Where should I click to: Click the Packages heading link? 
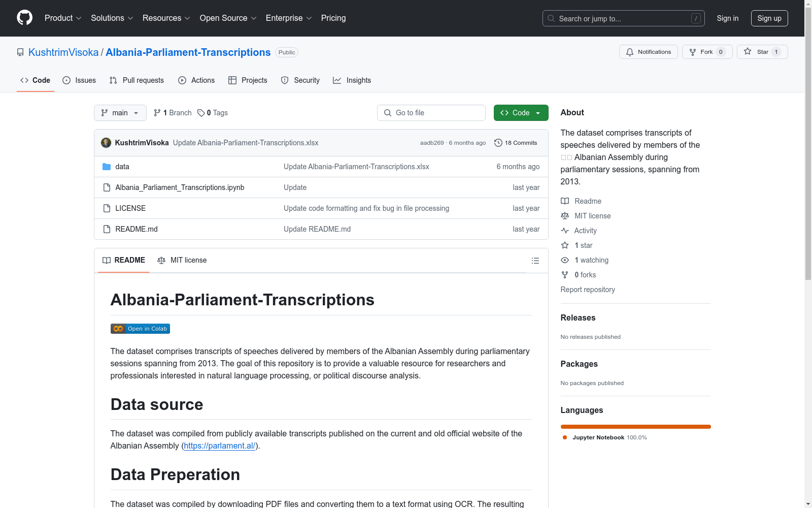pos(579,364)
